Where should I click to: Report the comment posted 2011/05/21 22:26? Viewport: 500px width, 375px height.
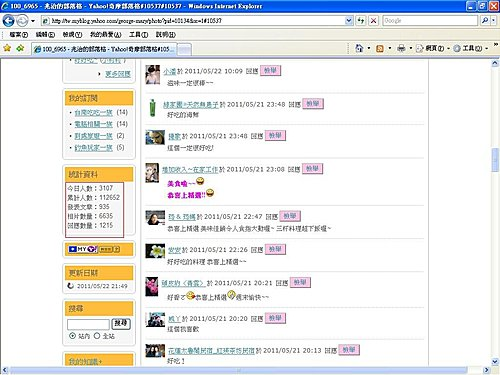coord(275,249)
